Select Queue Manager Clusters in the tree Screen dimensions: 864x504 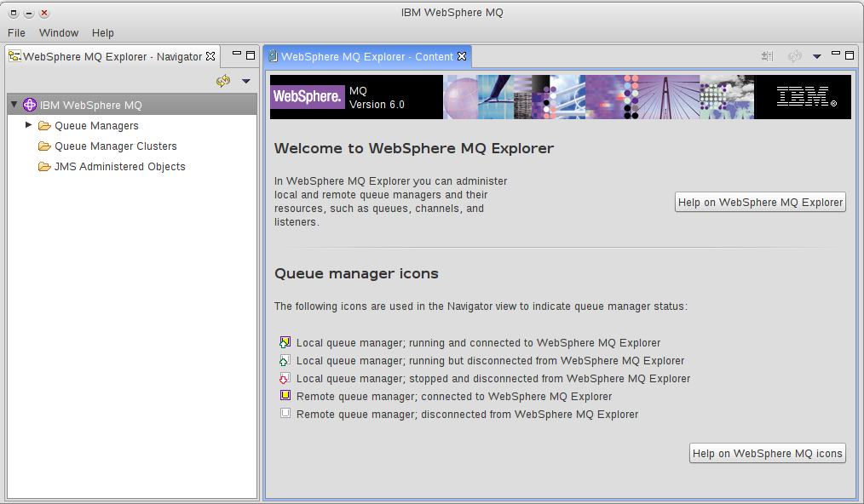[116, 146]
